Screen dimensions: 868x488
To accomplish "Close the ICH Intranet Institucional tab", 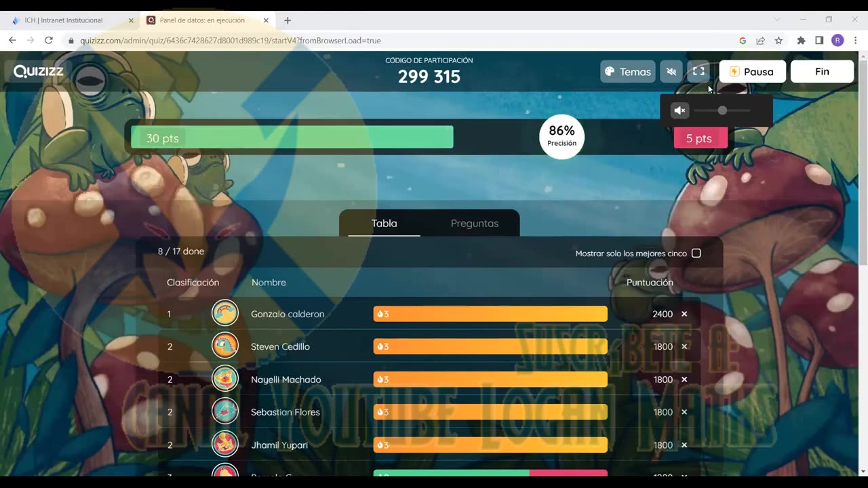I will click(131, 20).
